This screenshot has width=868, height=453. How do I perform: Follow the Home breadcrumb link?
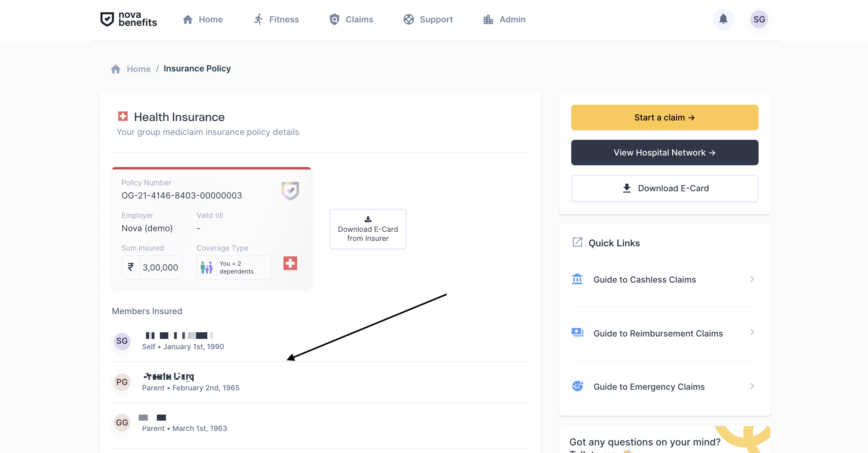[138, 69]
